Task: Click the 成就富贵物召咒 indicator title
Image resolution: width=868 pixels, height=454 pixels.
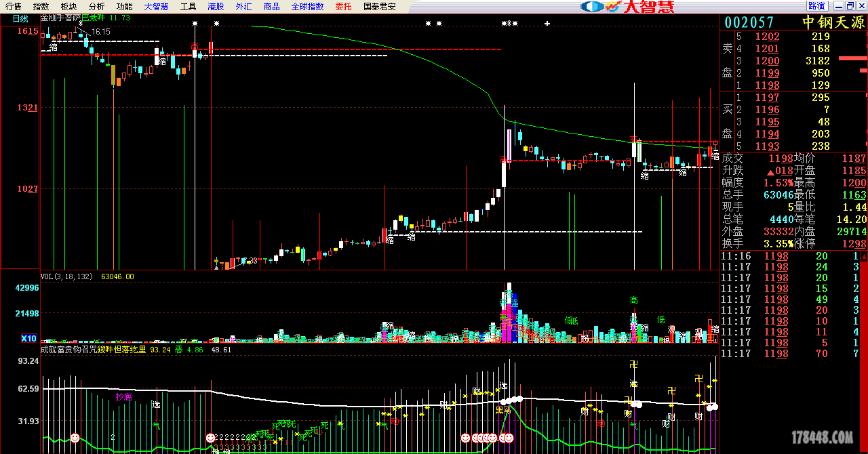Action: (67, 350)
